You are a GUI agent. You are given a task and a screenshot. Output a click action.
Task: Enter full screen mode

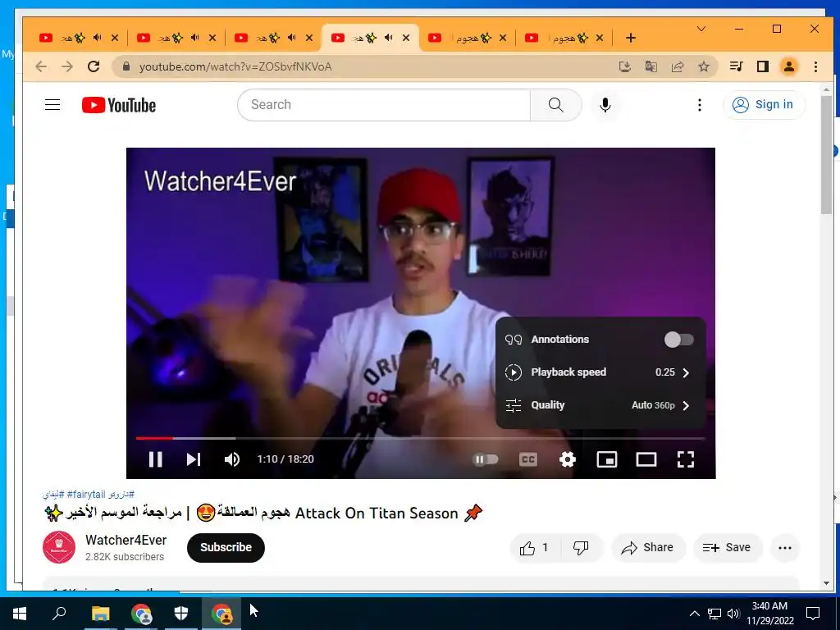tap(686, 459)
